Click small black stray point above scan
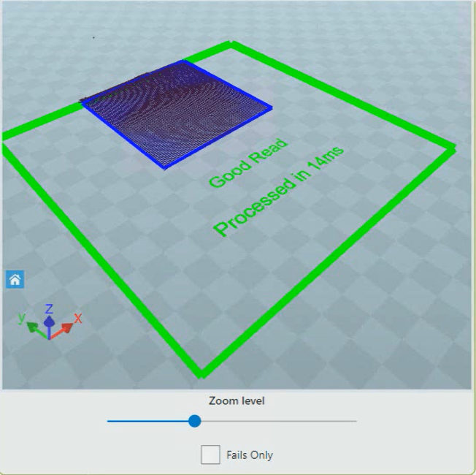Screen dimensions: 476x475 tap(93, 37)
